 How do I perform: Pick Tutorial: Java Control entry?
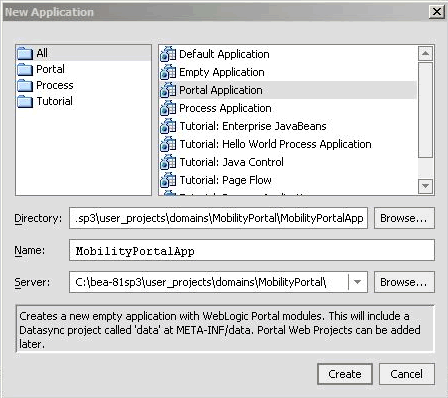tap(232, 162)
